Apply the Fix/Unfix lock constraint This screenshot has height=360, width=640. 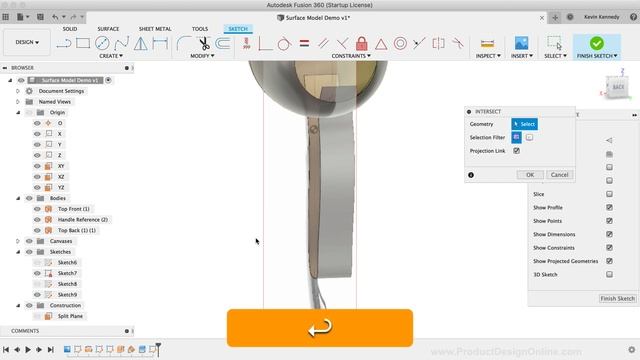point(362,43)
